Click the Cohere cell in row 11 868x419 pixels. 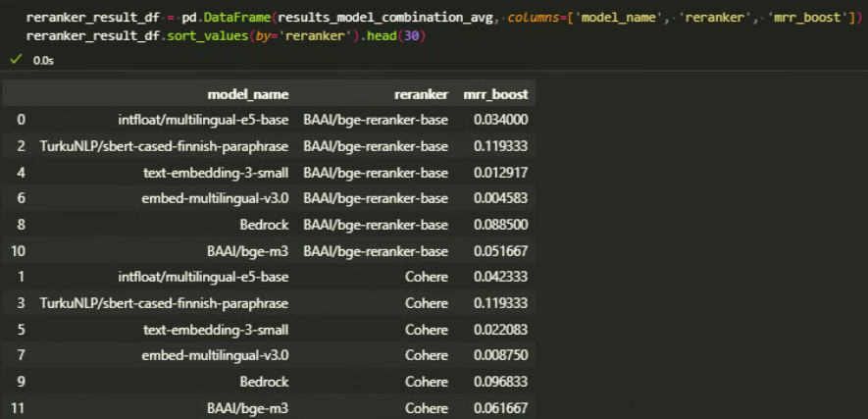click(426, 406)
